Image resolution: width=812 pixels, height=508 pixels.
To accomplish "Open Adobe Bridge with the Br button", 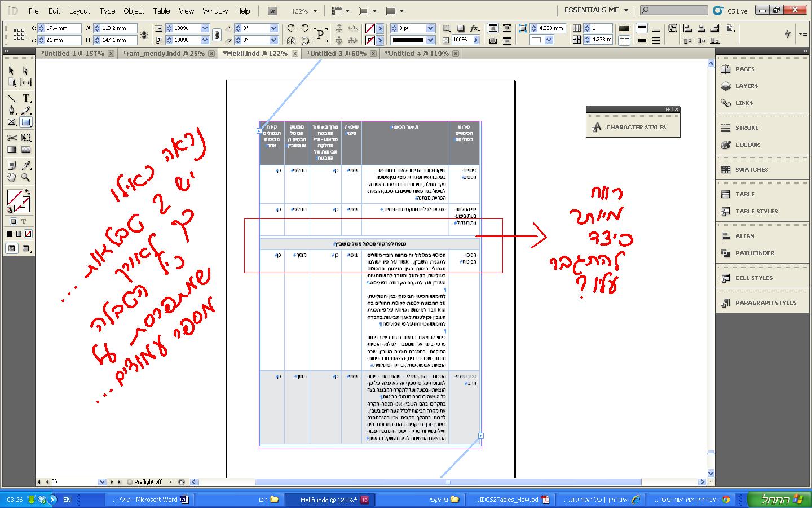I will [273, 11].
